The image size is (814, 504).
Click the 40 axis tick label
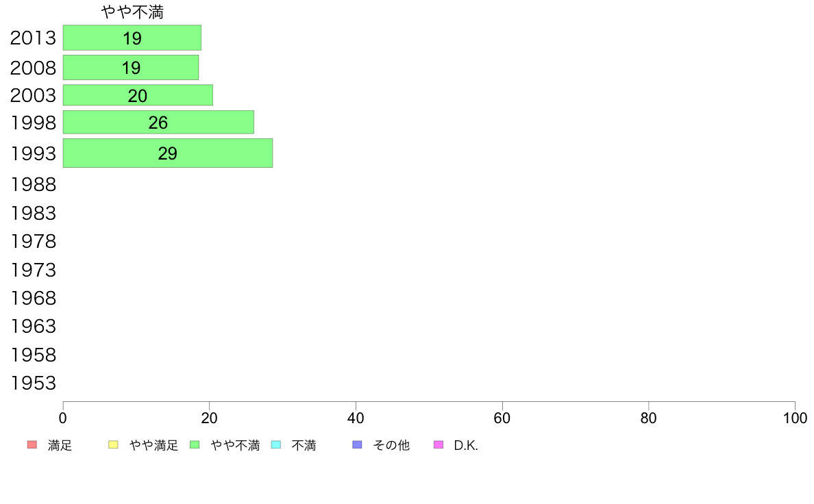point(356,418)
